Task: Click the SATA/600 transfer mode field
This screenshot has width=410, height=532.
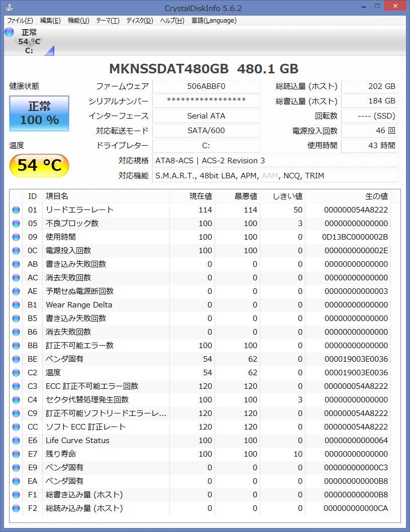Action: click(206, 131)
